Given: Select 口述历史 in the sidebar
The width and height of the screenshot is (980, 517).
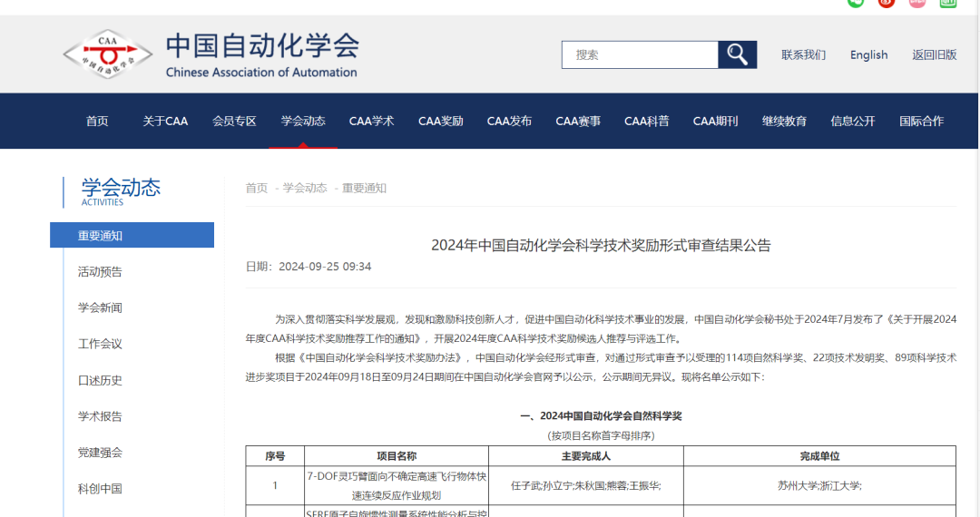Looking at the screenshot, I should click(100, 380).
